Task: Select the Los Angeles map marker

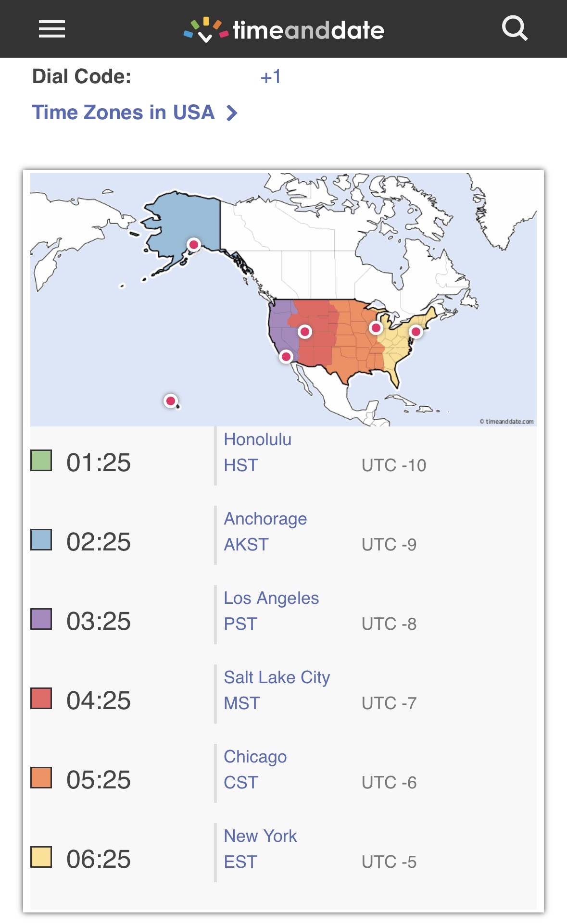Action: point(286,357)
